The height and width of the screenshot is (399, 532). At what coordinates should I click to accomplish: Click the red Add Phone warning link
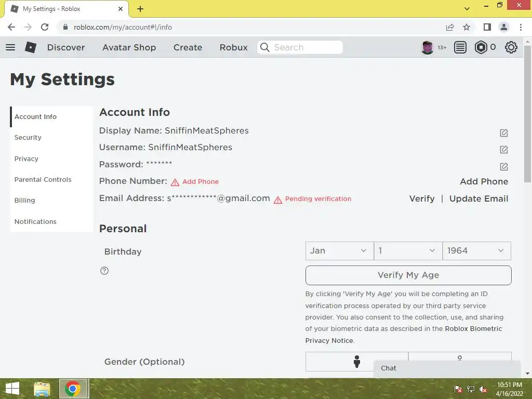tap(201, 181)
